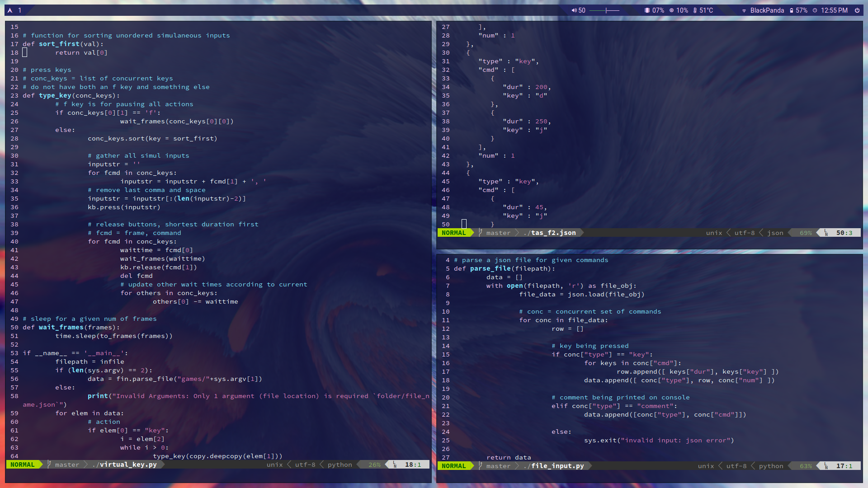Click python filetype in file_input.py status line
This screenshot has height=488, width=868.
click(771, 466)
